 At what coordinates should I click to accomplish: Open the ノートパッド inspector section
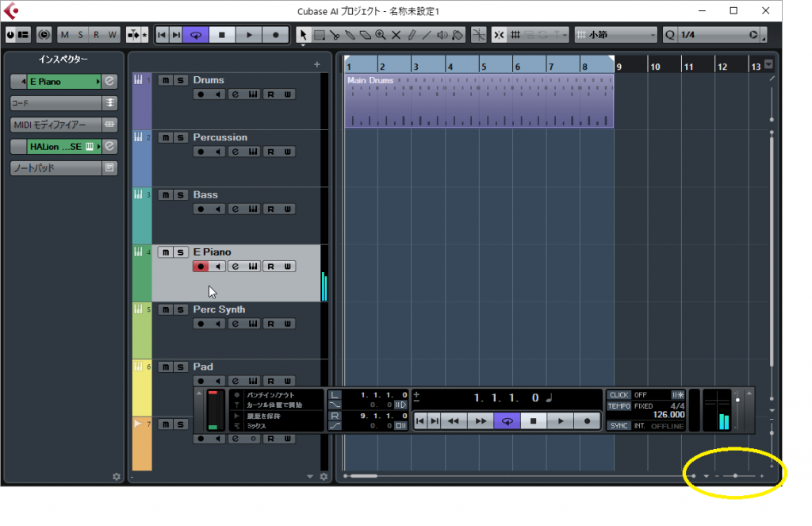56,168
